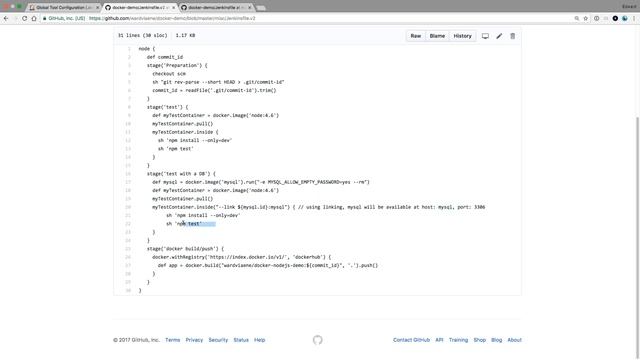Screen dimensions: 640x360
Task: Click code line "stage('Preparation') {"
Action: point(177,65)
